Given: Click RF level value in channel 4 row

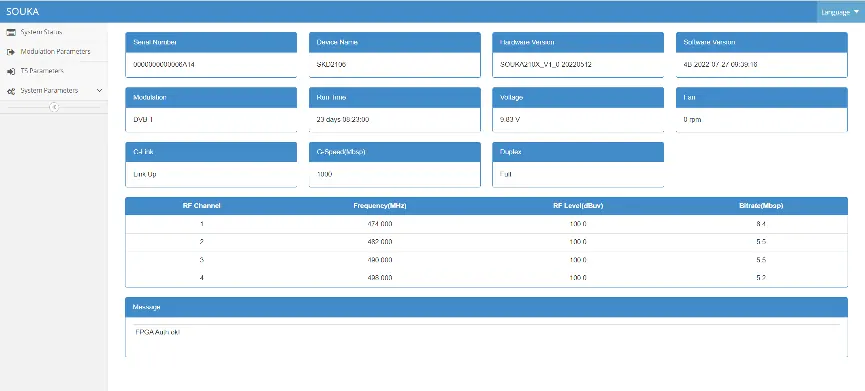Looking at the screenshot, I should pyautogui.click(x=578, y=277).
